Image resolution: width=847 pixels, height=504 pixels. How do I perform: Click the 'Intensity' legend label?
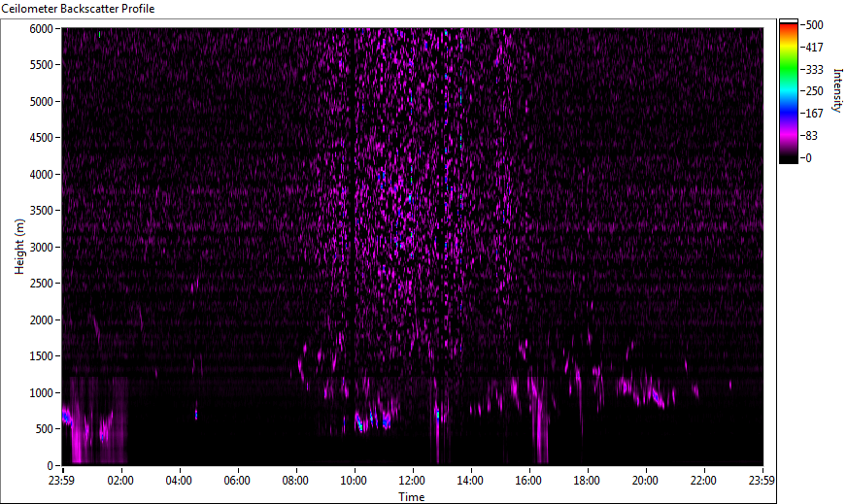click(837, 90)
